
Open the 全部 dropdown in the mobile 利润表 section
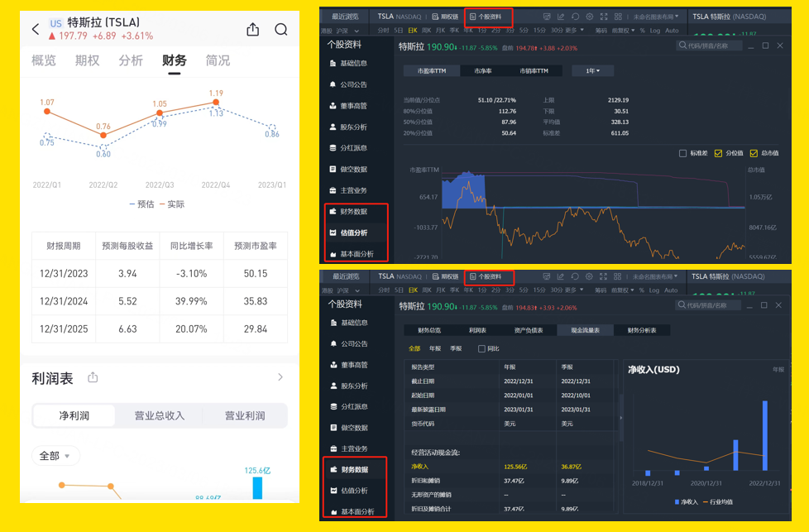point(55,456)
